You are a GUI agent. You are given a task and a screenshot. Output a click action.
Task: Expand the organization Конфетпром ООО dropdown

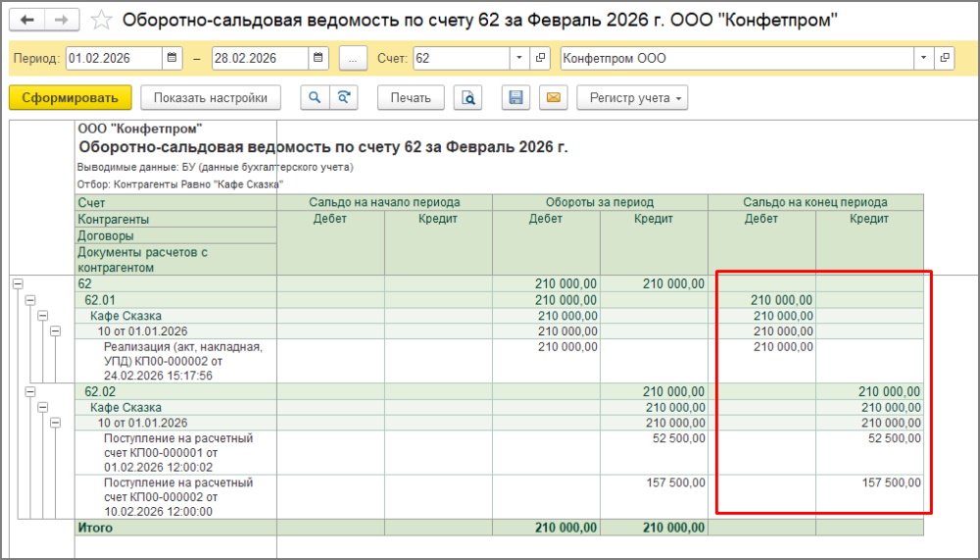(923, 58)
